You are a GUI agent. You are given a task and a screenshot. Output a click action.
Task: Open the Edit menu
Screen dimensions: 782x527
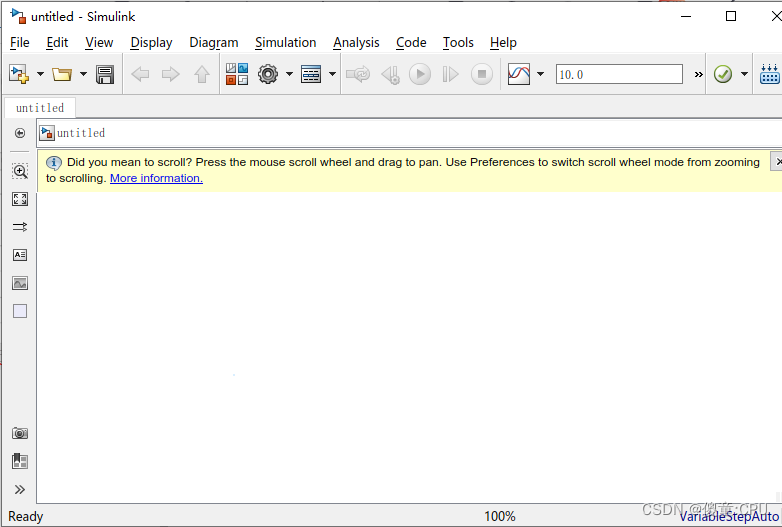pyautogui.click(x=57, y=42)
